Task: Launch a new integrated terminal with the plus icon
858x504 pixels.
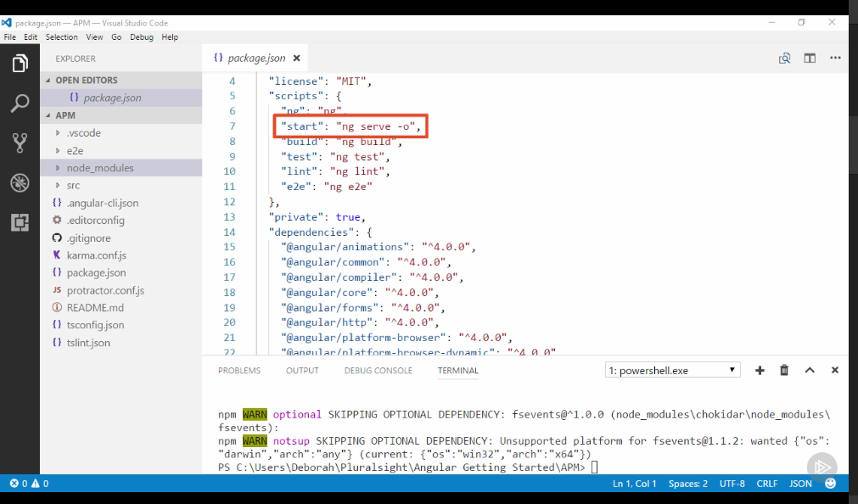Action: click(x=760, y=370)
